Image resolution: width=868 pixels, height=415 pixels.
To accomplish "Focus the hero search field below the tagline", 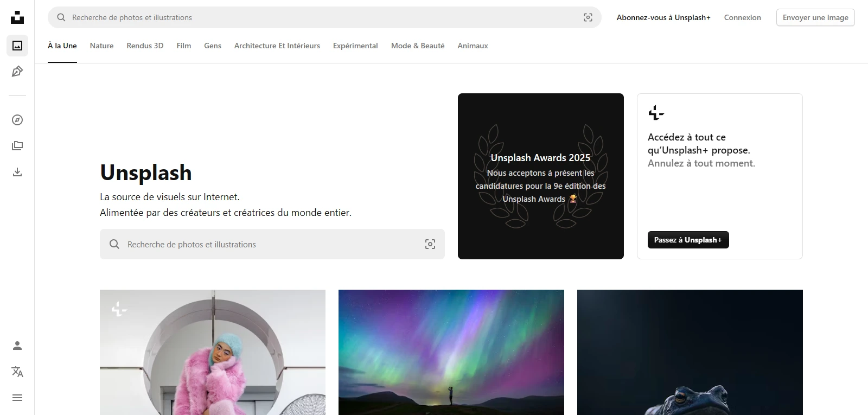I will pyautogui.click(x=272, y=244).
